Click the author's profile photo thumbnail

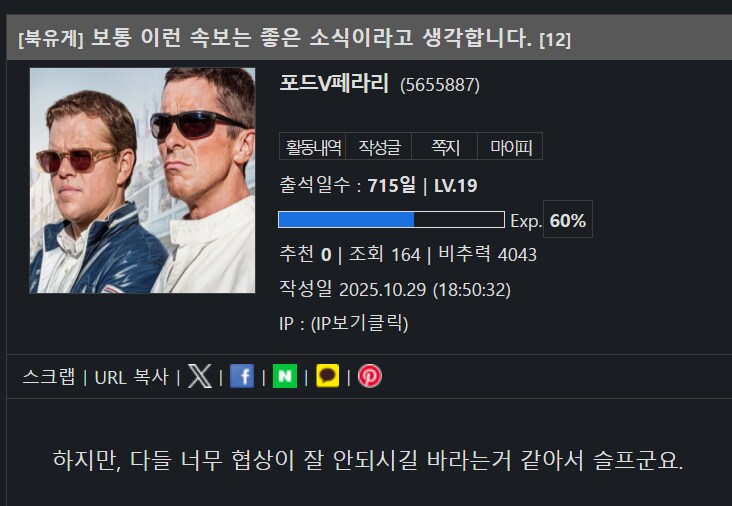coord(142,181)
